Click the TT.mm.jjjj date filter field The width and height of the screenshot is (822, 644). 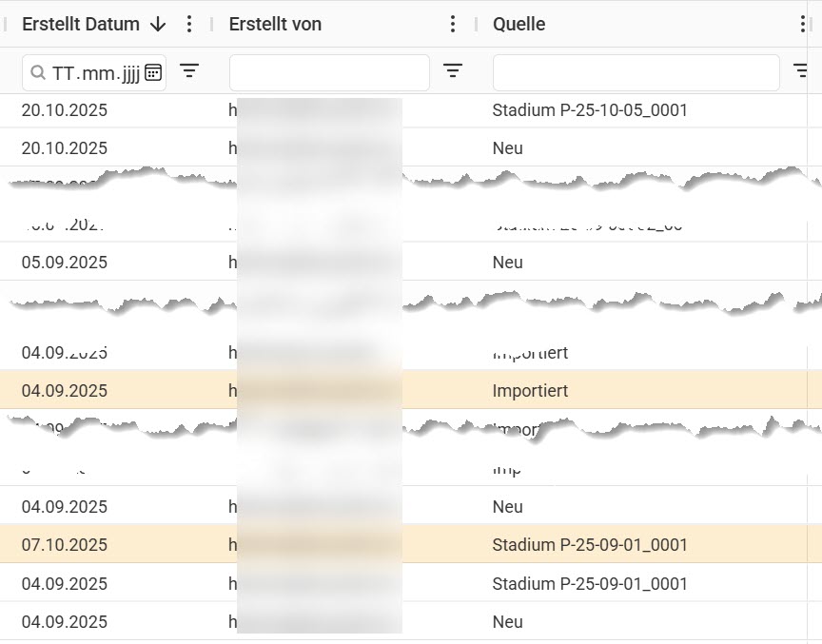(x=94, y=72)
